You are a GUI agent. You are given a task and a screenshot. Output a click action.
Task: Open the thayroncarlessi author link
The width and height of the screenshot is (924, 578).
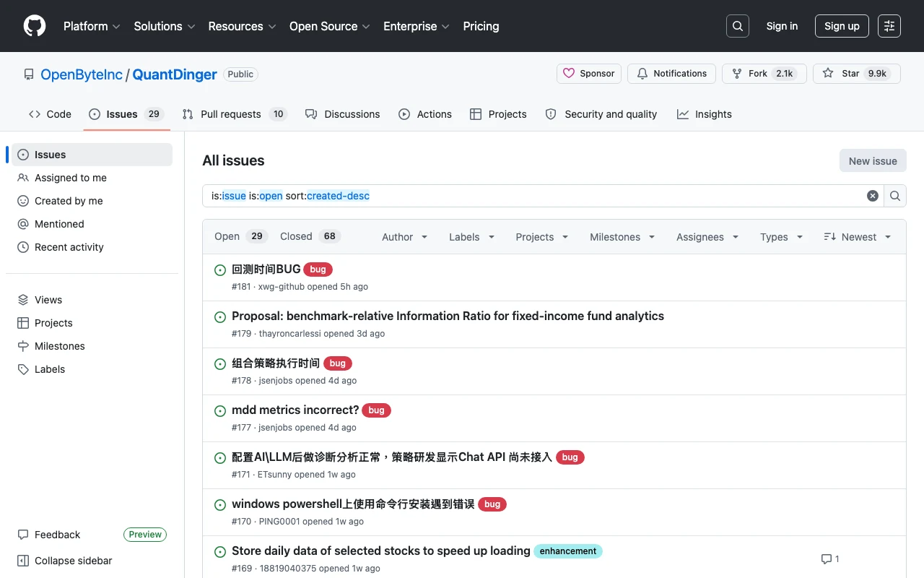tap(289, 334)
